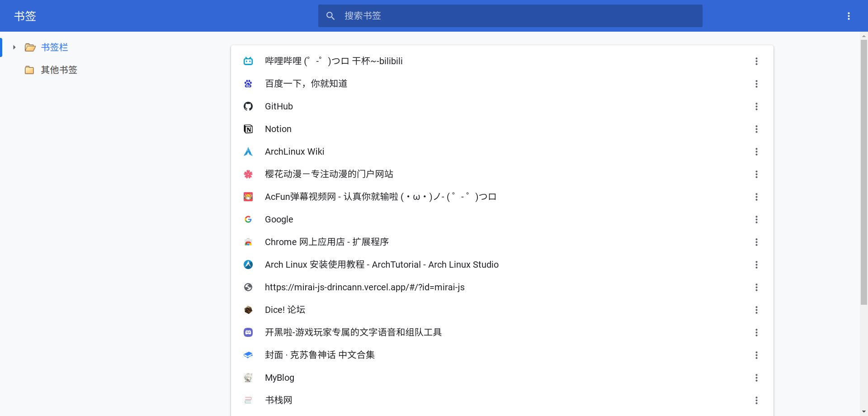Select the 封面 · 克苏鲁神话 bookmark title

tap(320, 355)
